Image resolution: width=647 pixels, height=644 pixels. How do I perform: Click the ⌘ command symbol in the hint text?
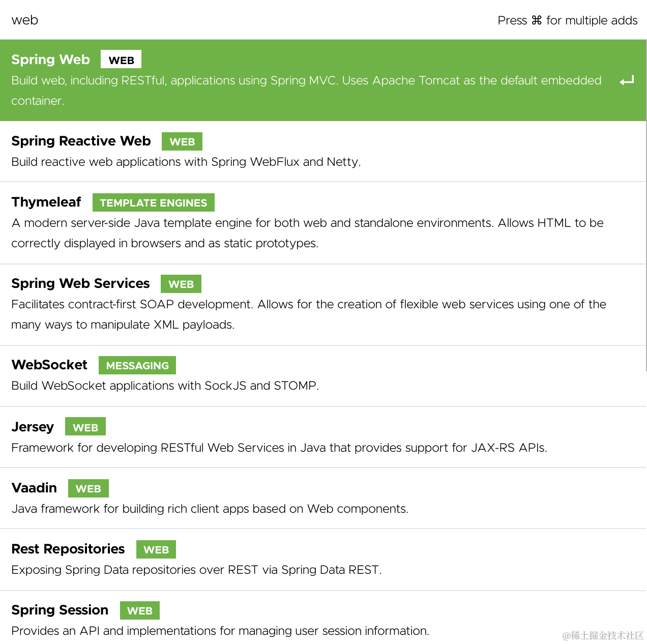(x=535, y=20)
